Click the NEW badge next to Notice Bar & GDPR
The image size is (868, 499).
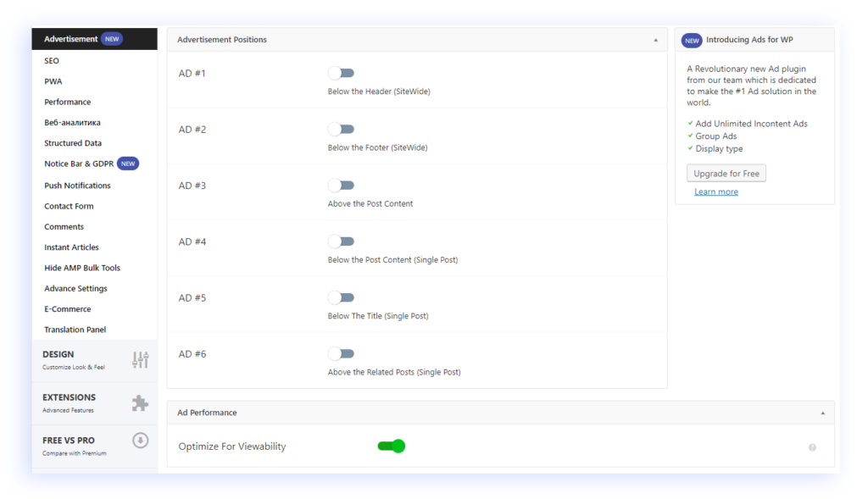[x=128, y=164]
